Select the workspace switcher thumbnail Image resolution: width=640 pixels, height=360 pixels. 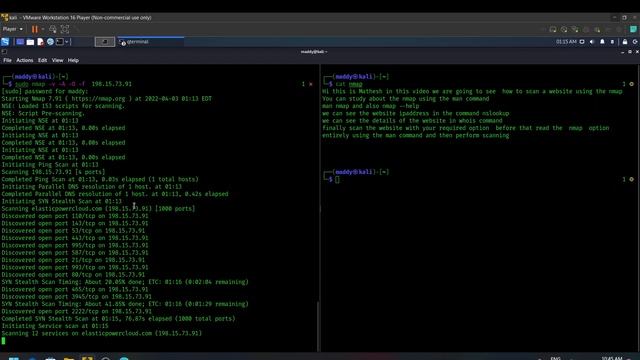(104, 42)
